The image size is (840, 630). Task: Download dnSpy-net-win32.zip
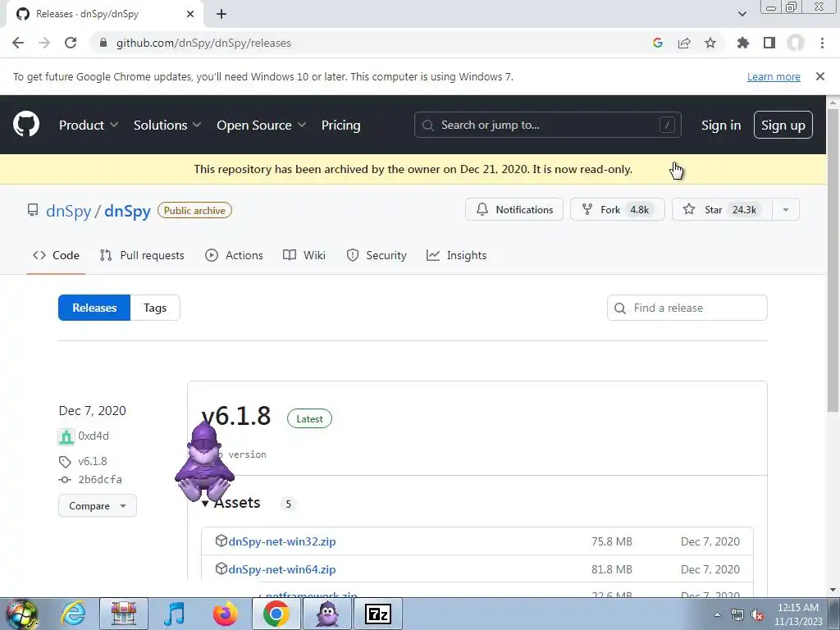[282, 541]
